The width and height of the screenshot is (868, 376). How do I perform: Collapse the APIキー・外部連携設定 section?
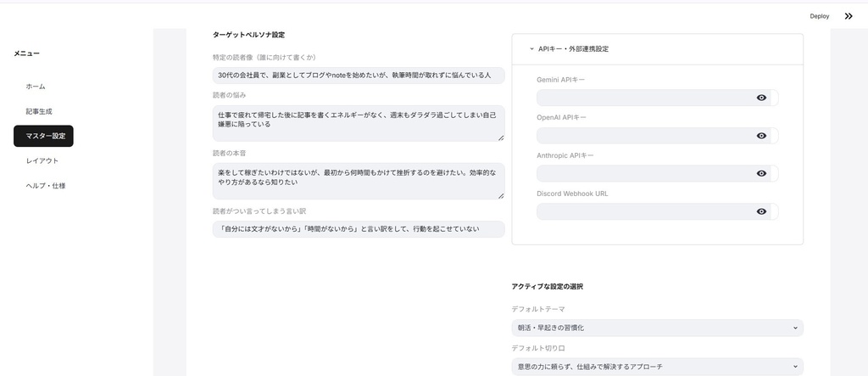coord(657,48)
